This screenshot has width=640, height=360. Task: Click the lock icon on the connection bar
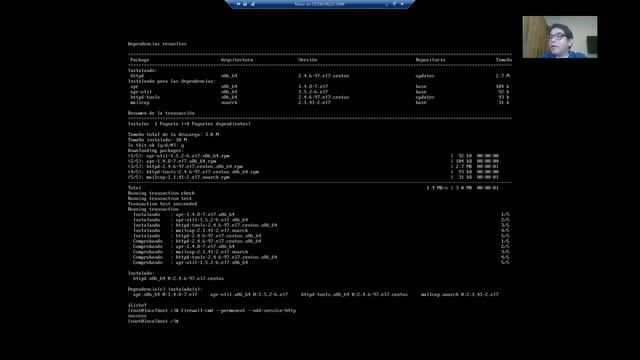(x=245, y=4)
